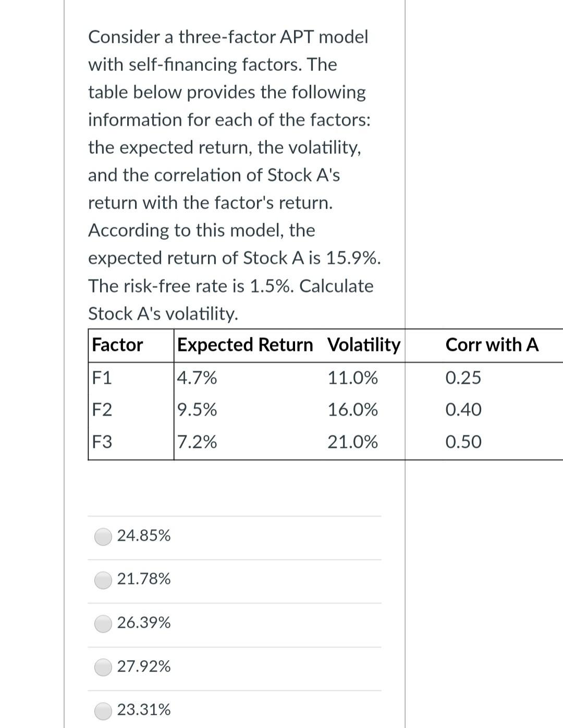Select the 26.39% answer option
563x728 pixels.
[102, 622]
